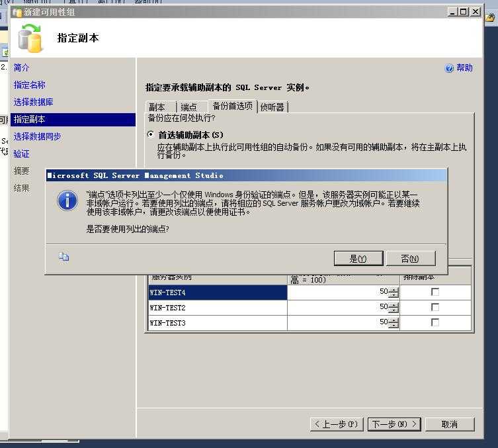Viewport: 498px width, 448px height.
Task: Click the 上一步(P) back button
Action: point(337,424)
